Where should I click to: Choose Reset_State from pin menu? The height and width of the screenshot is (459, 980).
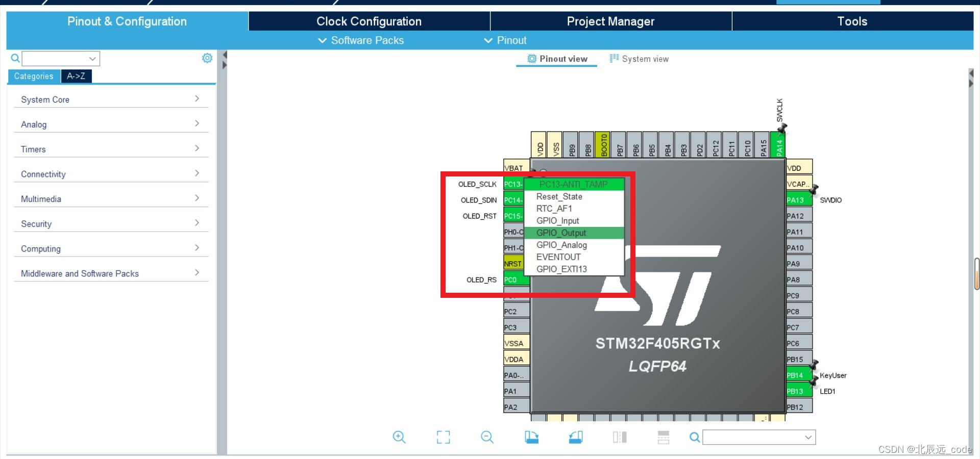point(574,196)
